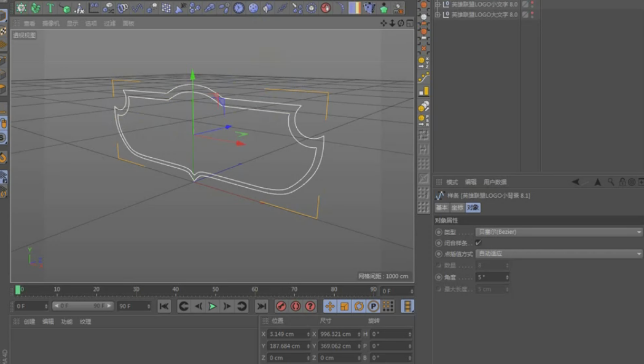This screenshot has height=364, width=644.
Task: Click the orange bar chart icon in side strip
Action: [423, 91]
